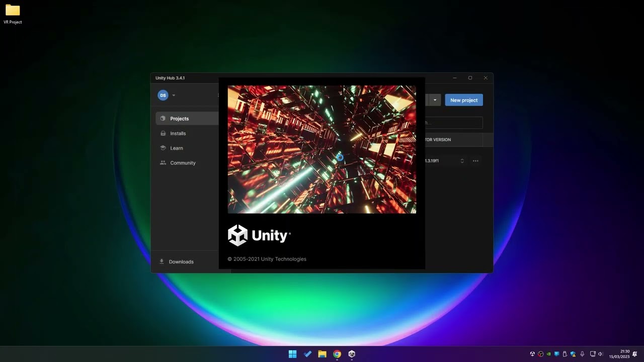
Task: Click the Unity Hub taskbar icon
Action: [x=352, y=354]
